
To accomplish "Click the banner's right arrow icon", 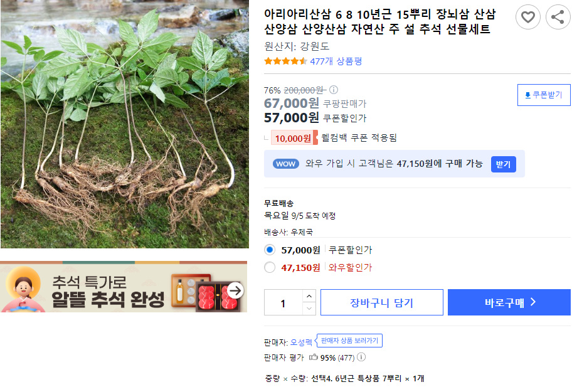I will [235, 290].
